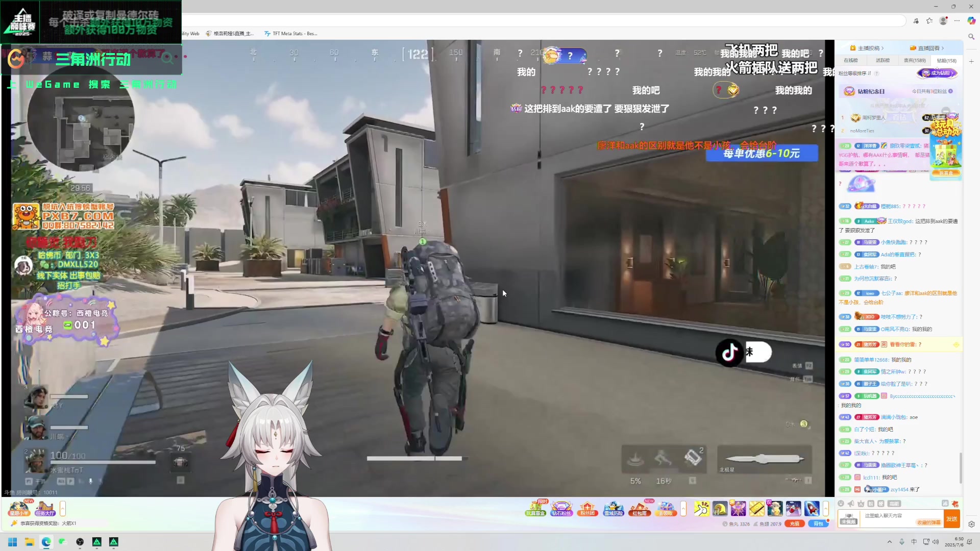980x551 pixels.
Task: Send the clapping hand gift
Action: pos(701,508)
